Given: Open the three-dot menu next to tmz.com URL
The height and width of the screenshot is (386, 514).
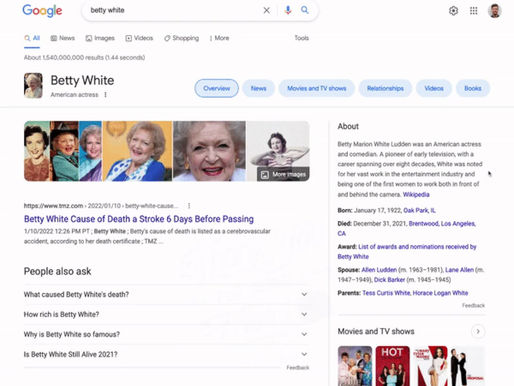Looking at the screenshot, I should pos(189,206).
